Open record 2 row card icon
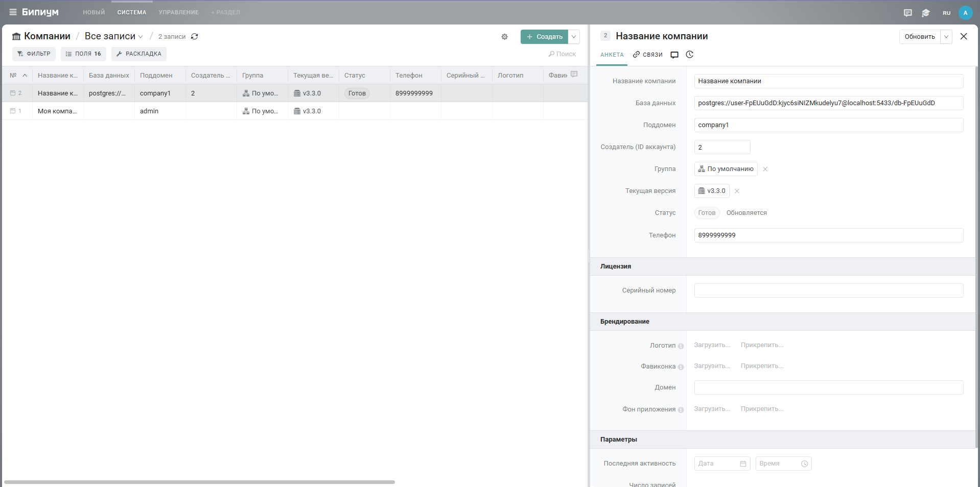This screenshot has height=487, width=980. coord(13,93)
